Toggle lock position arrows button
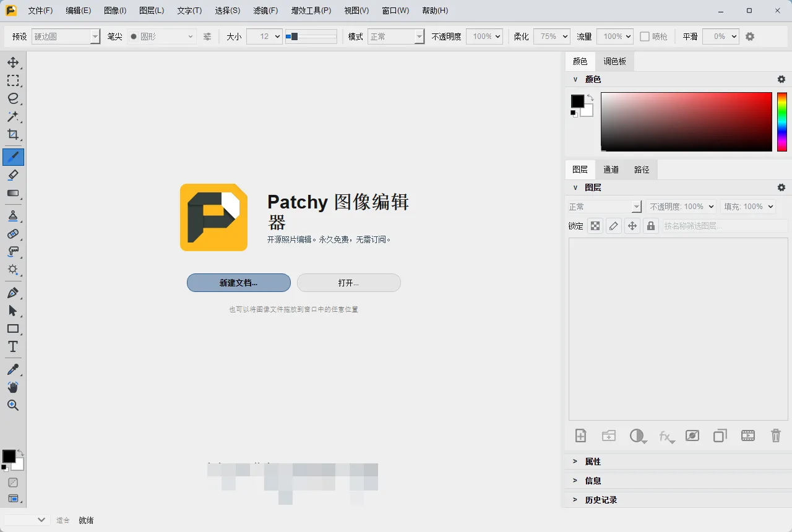792x532 pixels. click(x=632, y=226)
